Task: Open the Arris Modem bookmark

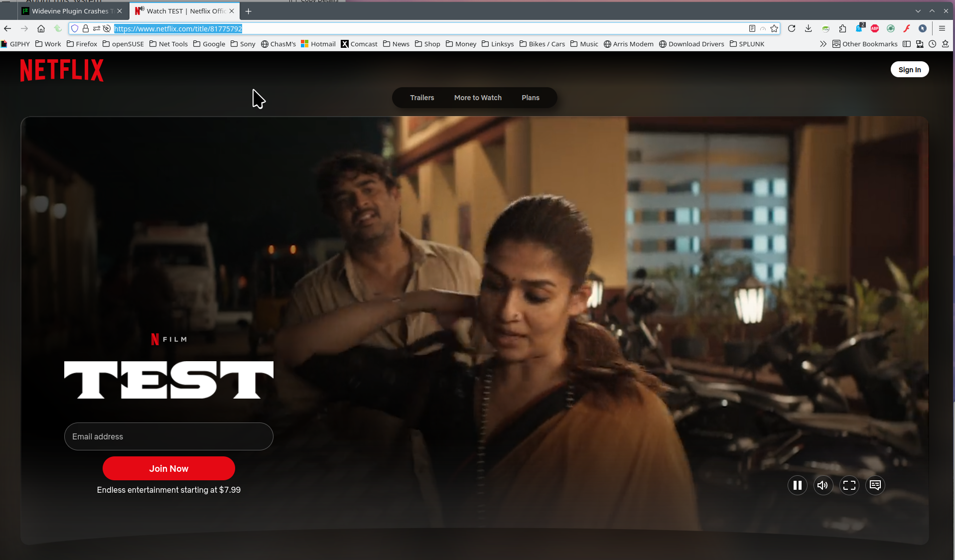Action: tap(629, 44)
